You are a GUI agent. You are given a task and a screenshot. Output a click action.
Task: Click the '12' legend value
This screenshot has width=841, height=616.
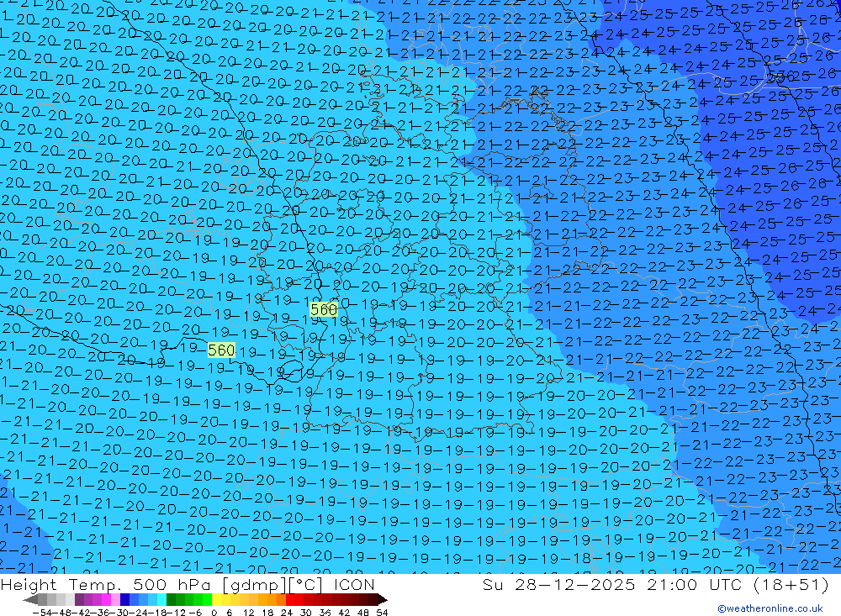click(x=249, y=613)
